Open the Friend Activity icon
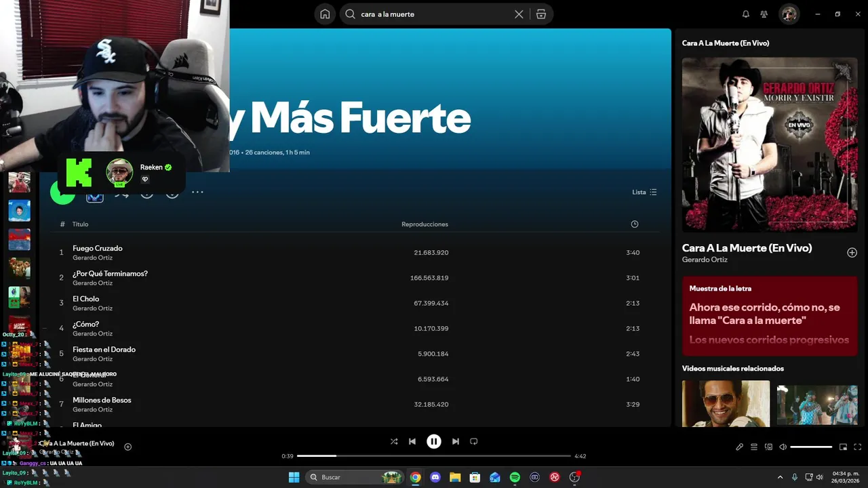The width and height of the screenshot is (868, 488). (764, 14)
